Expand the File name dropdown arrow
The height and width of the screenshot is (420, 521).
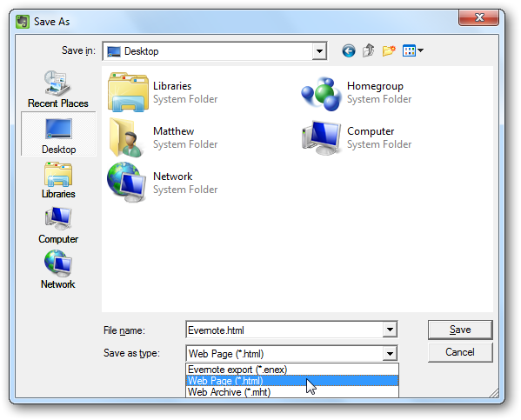click(390, 330)
